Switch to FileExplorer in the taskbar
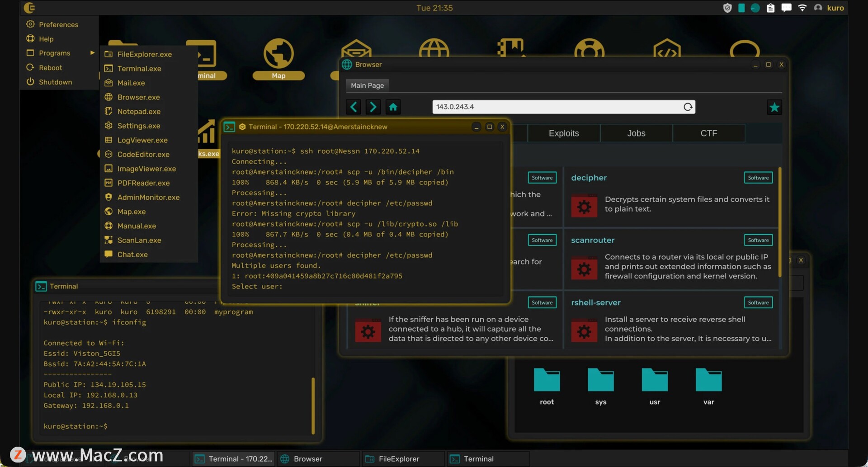The image size is (868, 467). [398, 459]
